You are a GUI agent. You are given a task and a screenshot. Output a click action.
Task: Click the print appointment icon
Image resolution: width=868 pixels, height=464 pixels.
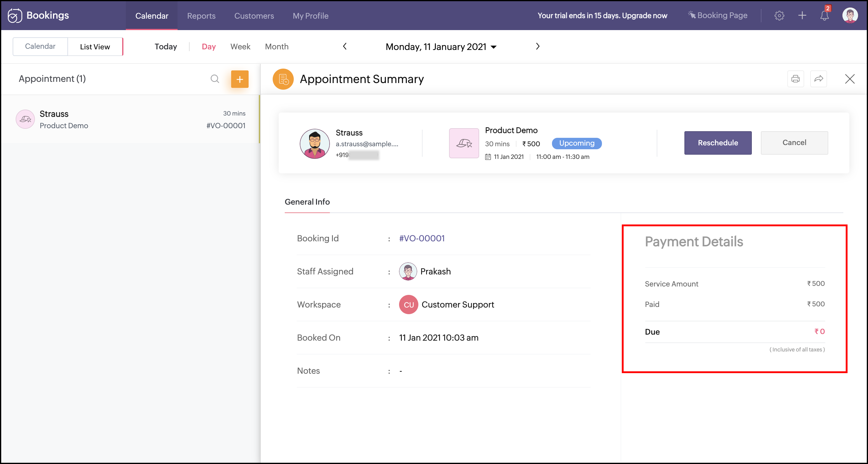pyautogui.click(x=795, y=79)
